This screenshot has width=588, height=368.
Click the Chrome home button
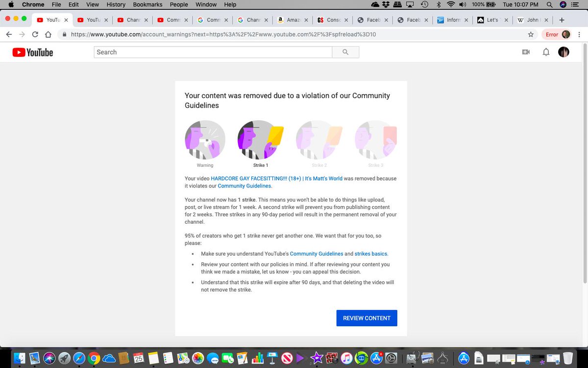click(48, 35)
